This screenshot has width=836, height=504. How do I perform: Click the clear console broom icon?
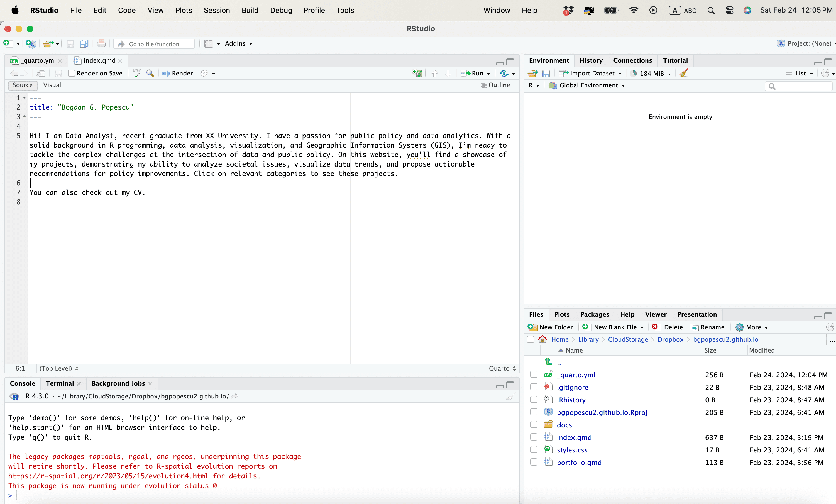pos(511,396)
